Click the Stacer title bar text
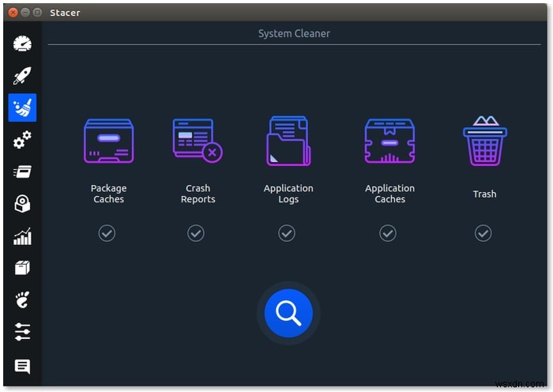The height and width of the screenshot is (392, 553). pos(65,13)
